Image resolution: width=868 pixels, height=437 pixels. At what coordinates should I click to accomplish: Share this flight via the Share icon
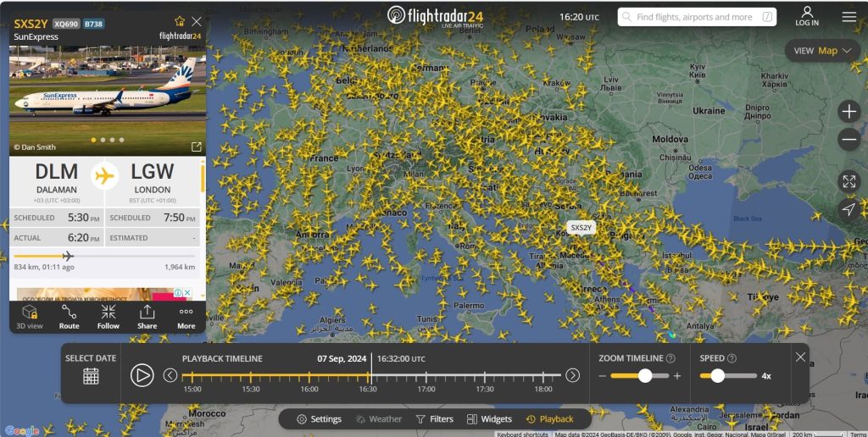[147, 317]
